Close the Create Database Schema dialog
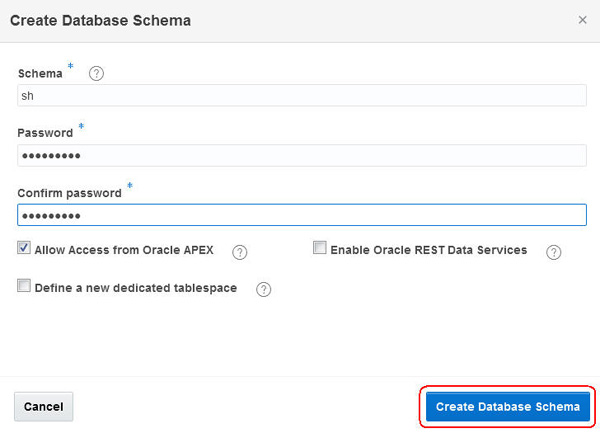This screenshot has width=600, height=433. 583,19
